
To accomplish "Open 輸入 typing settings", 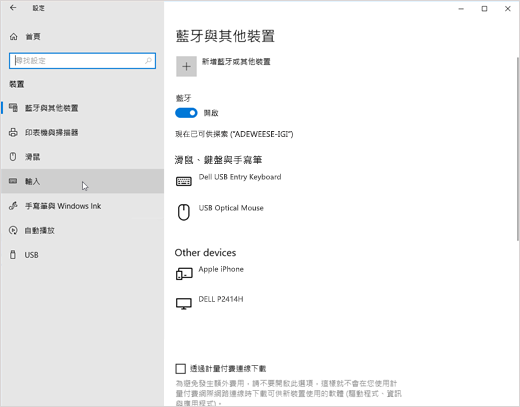I will [82, 181].
